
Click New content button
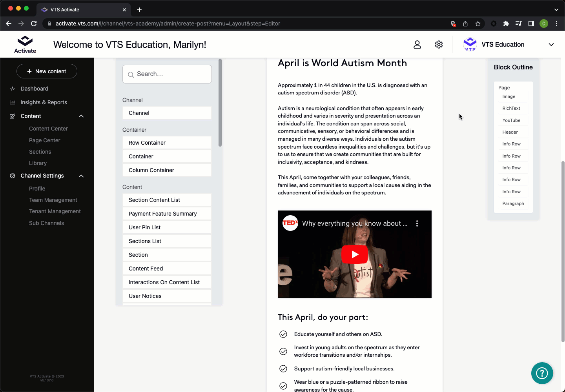click(47, 71)
